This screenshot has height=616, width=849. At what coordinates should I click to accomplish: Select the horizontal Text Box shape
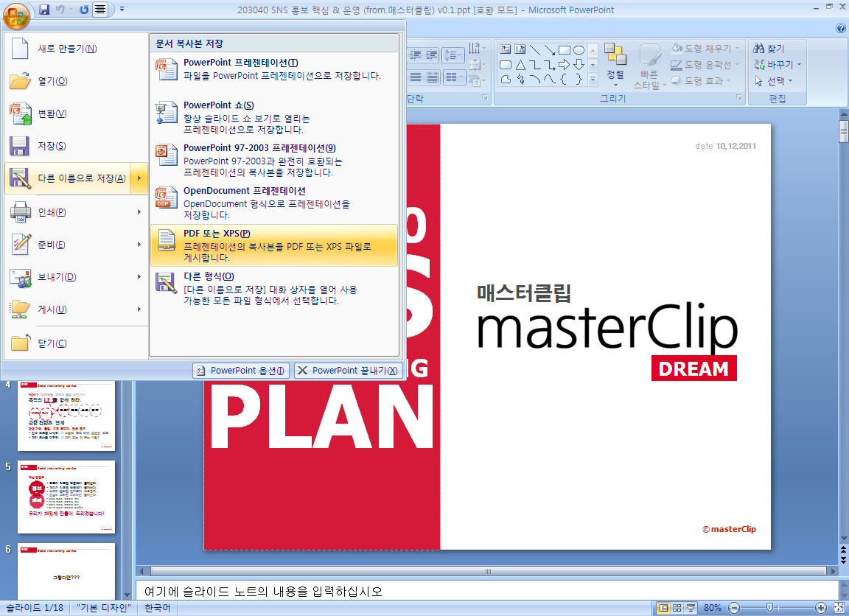click(505, 50)
